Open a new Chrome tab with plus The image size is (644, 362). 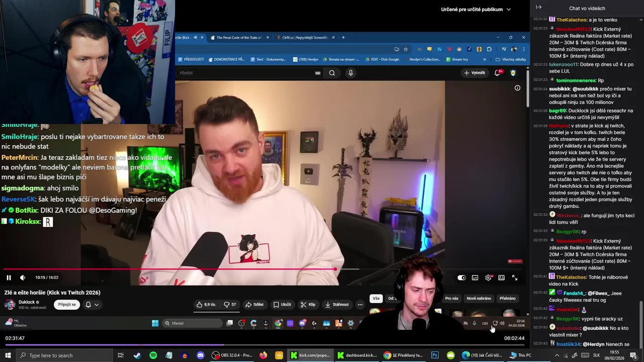[344, 37]
